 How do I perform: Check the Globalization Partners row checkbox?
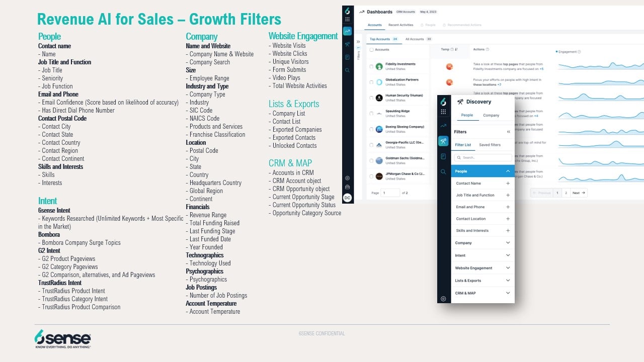[371, 82]
